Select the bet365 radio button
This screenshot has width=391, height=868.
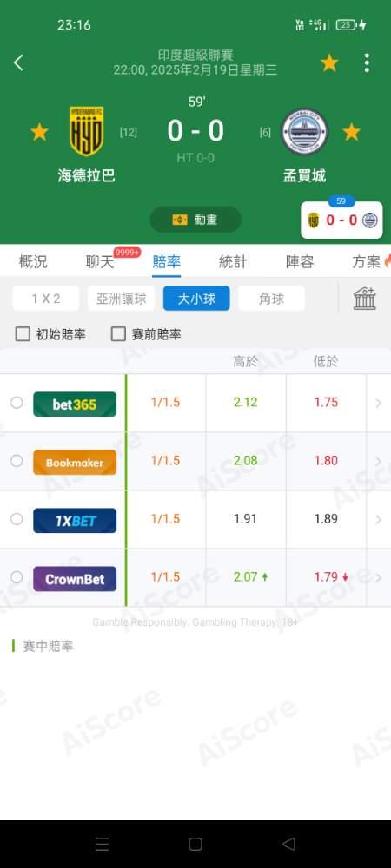click(17, 403)
